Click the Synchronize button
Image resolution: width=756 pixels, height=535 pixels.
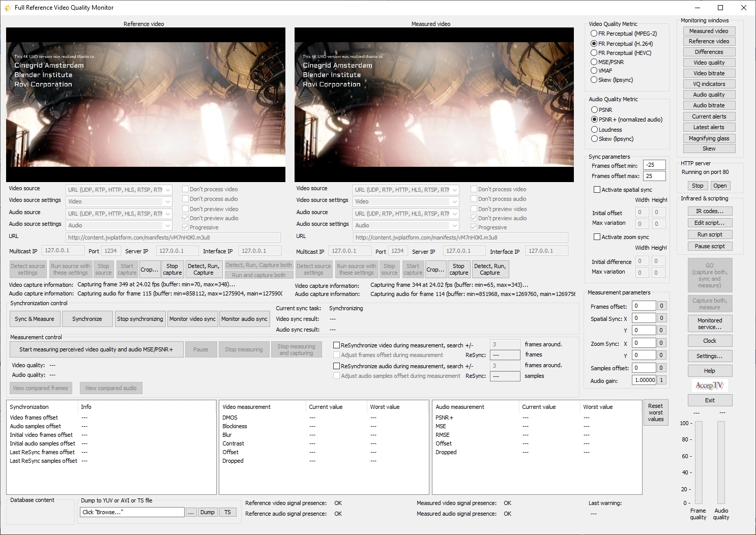click(87, 319)
